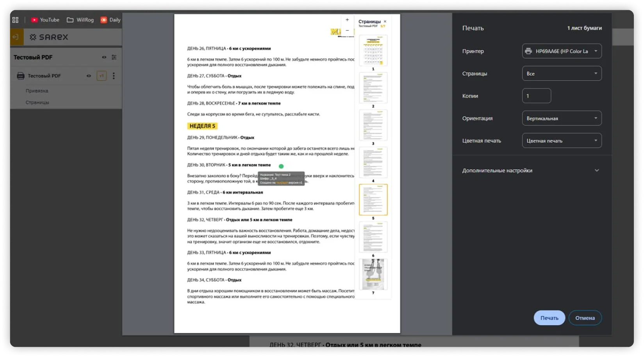
Task: Expand Дополнительные настройки section
Action: point(531,171)
